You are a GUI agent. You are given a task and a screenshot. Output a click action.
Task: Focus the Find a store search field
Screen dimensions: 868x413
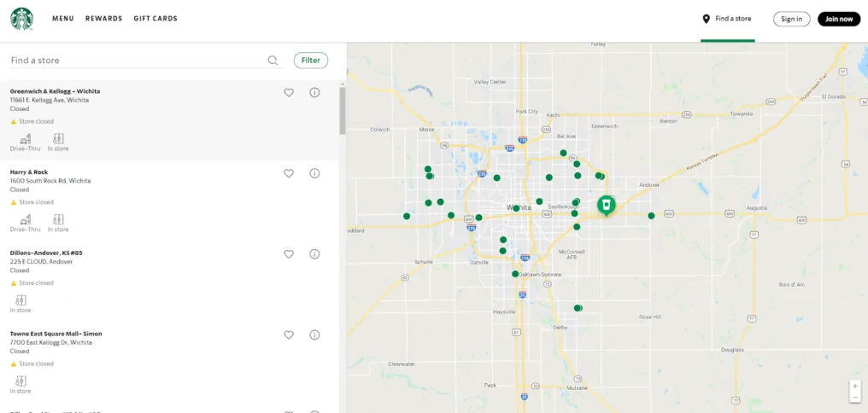[137, 61]
